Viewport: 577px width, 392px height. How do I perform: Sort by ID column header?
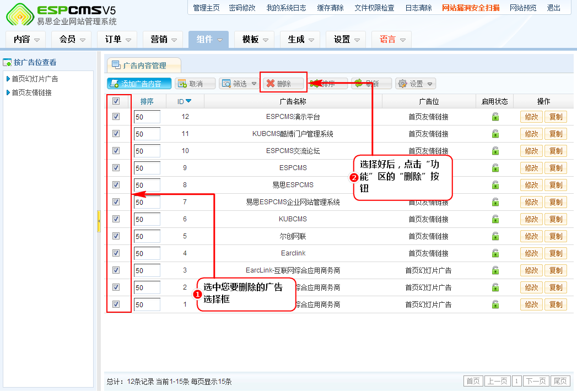(184, 101)
